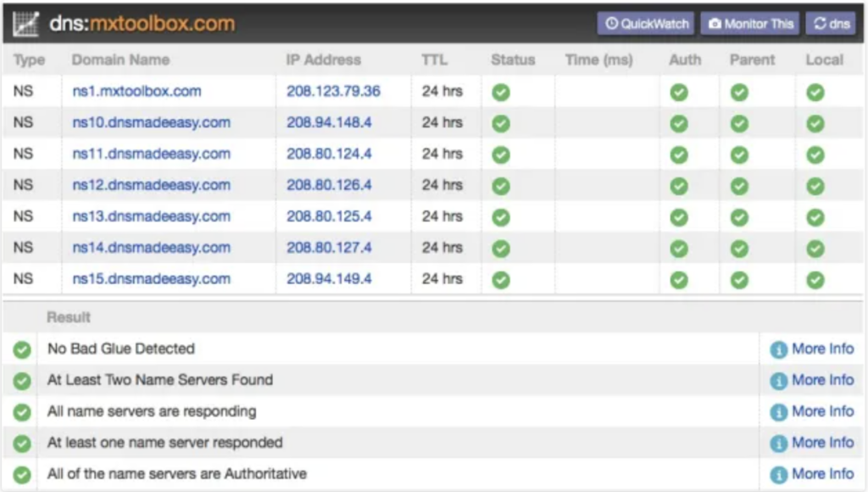Click check icon beside No Bad Glue Detected
The width and height of the screenshot is (868, 492).
22,349
